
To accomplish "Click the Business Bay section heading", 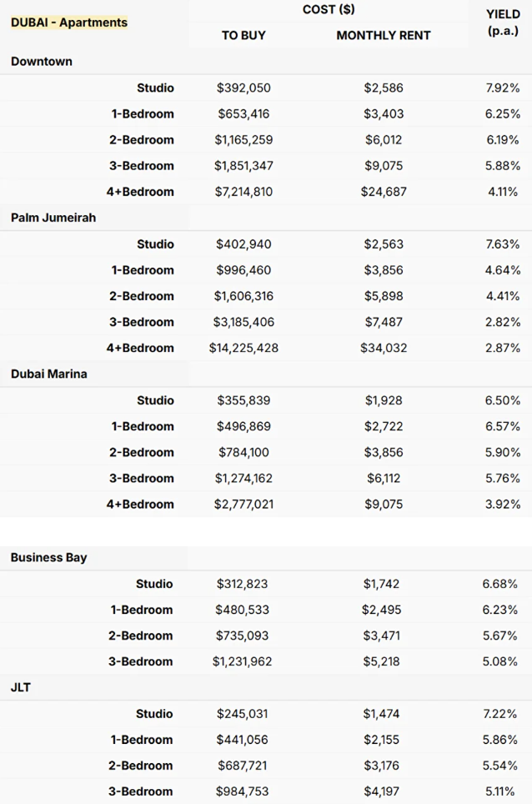I will click(x=48, y=557).
